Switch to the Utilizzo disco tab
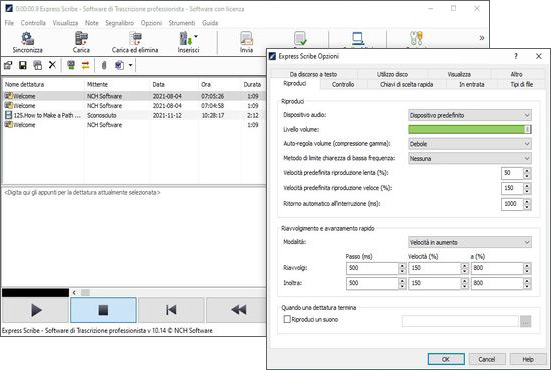 (393, 74)
